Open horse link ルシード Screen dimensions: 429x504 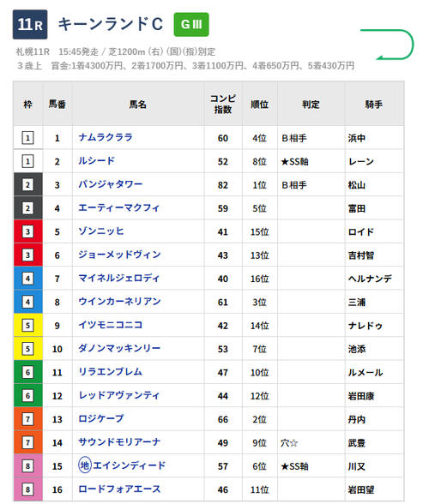[97, 161]
